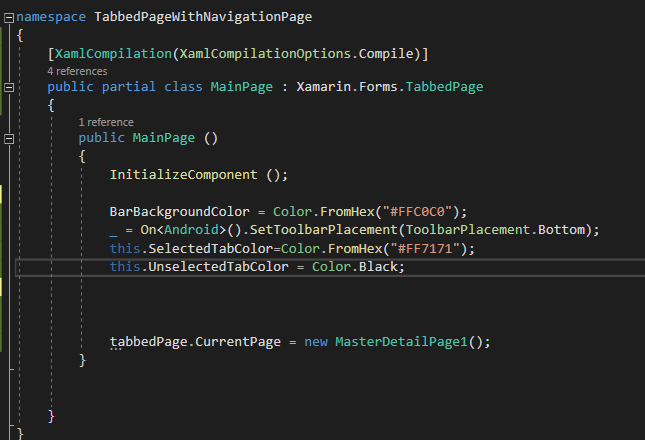Collapse the MainPage class definition
This screenshot has height=440, width=645.
pos(9,88)
